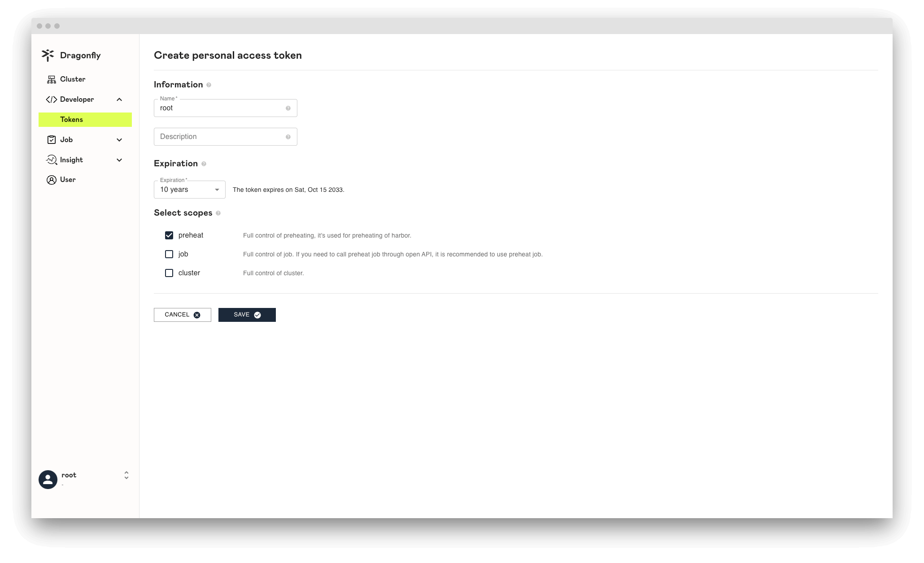
Task: Enable the cluster scope checkbox
Action: click(169, 272)
